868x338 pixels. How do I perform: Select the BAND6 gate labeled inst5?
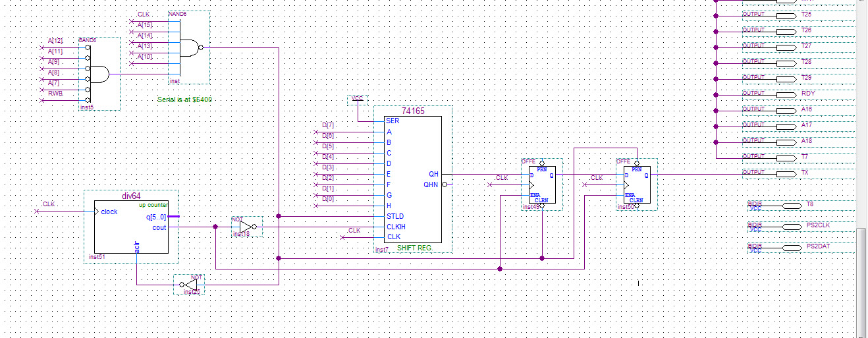pyautogui.click(x=99, y=74)
